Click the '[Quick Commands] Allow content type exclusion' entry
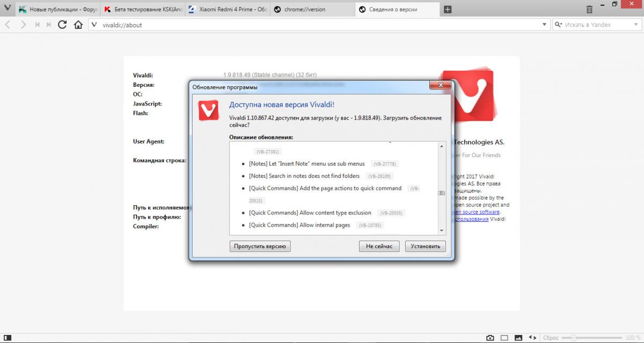The image size is (644, 343). point(310,213)
